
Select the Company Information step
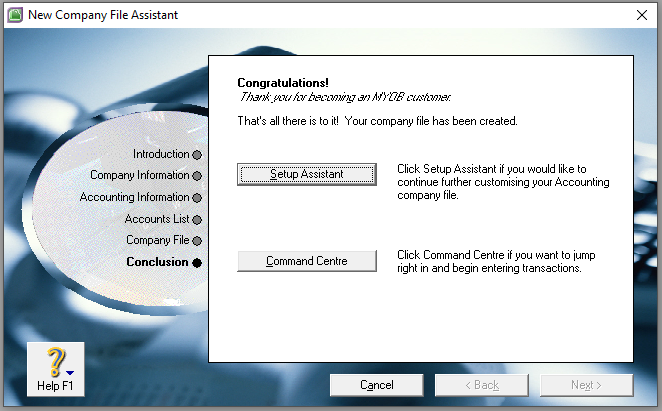[x=139, y=175]
